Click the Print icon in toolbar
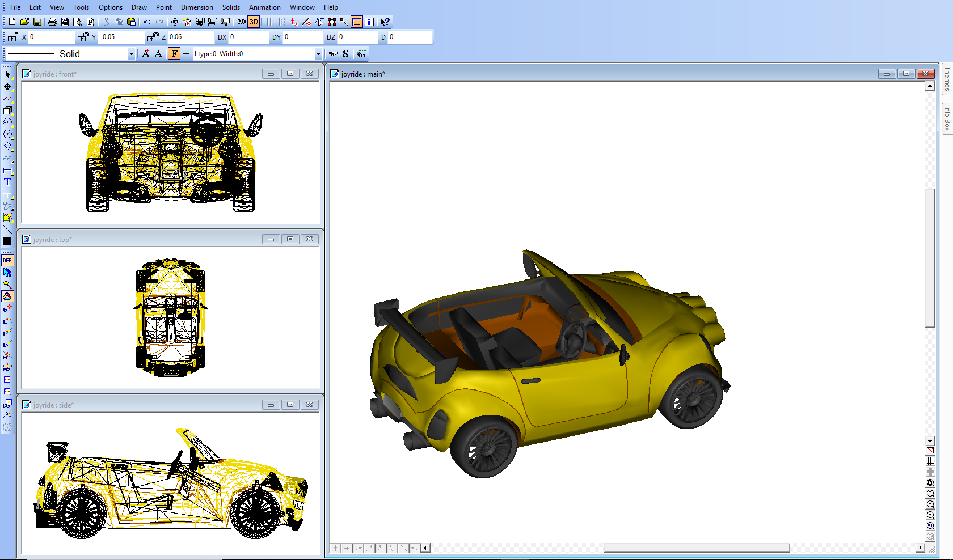The width and height of the screenshot is (953, 560). (52, 22)
